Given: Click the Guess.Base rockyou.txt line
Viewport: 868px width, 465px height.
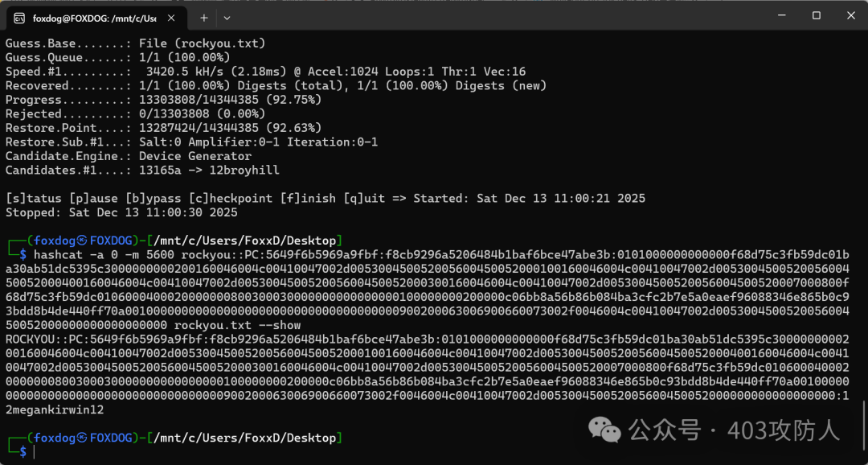Looking at the screenshot, I should (x=135, y=43).
